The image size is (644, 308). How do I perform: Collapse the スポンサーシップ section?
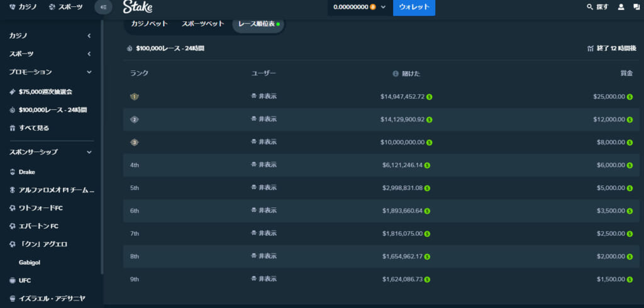pos(50,152)
